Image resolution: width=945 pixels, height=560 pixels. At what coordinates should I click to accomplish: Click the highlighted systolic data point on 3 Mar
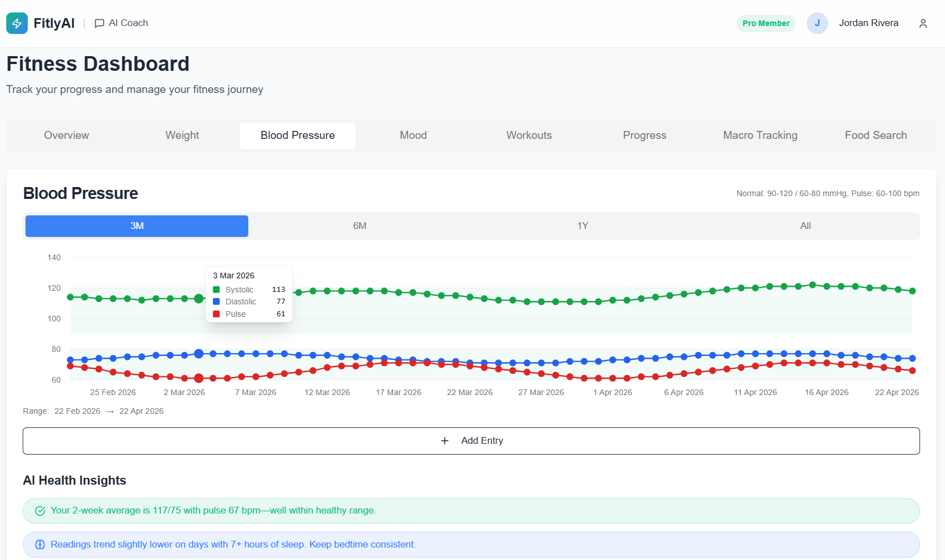coord(198,299)
